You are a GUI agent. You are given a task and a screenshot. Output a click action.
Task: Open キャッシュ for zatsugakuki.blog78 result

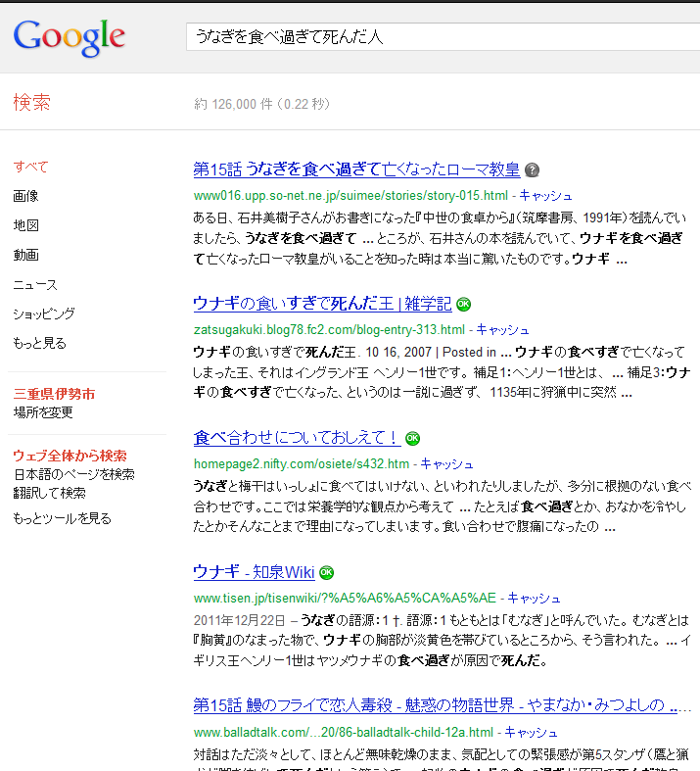point(502,330)
